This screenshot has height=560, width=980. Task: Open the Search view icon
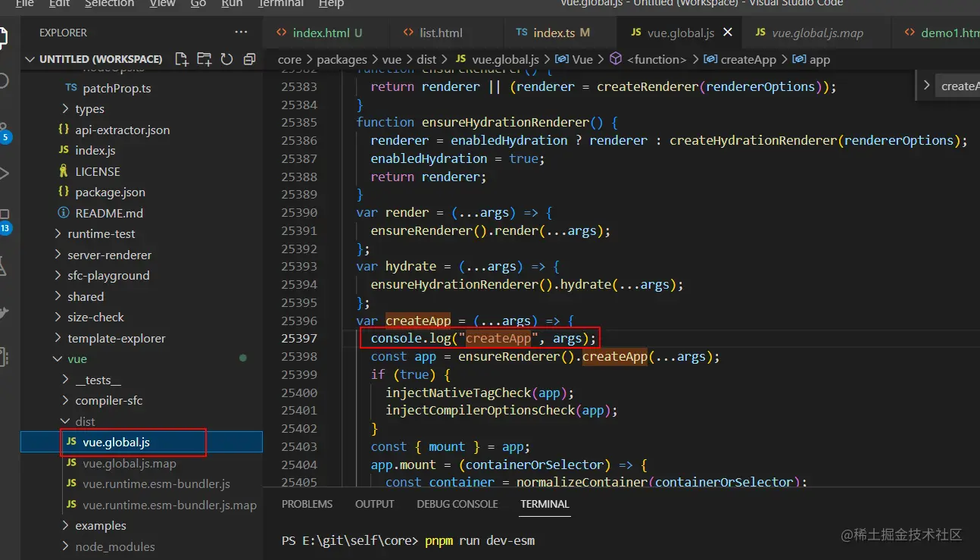click(x=4, y=80)
